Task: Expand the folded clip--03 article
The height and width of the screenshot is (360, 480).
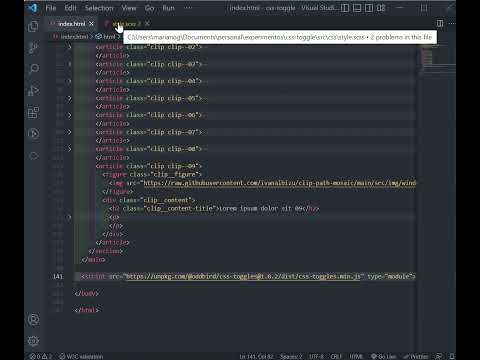Action: pyautogui.click(x=69, y=64)
